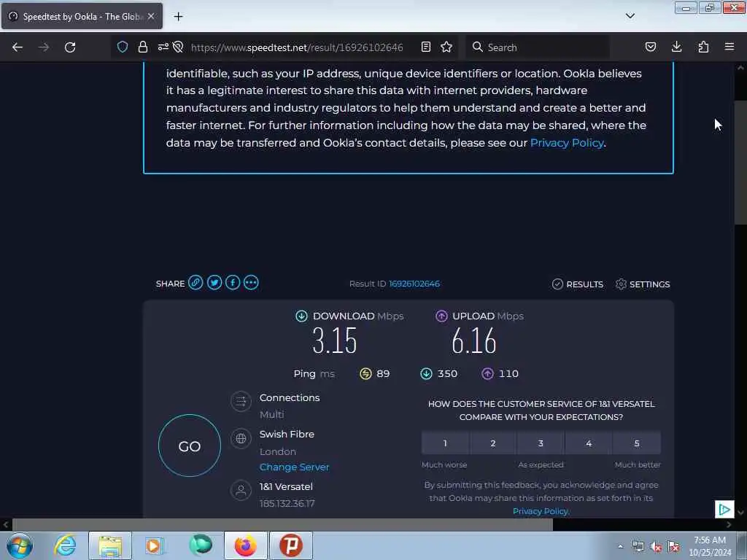747x560 pixels.
Task: Open a new tab with plus button
Action: pyautogui.click(x=178, y=17)
